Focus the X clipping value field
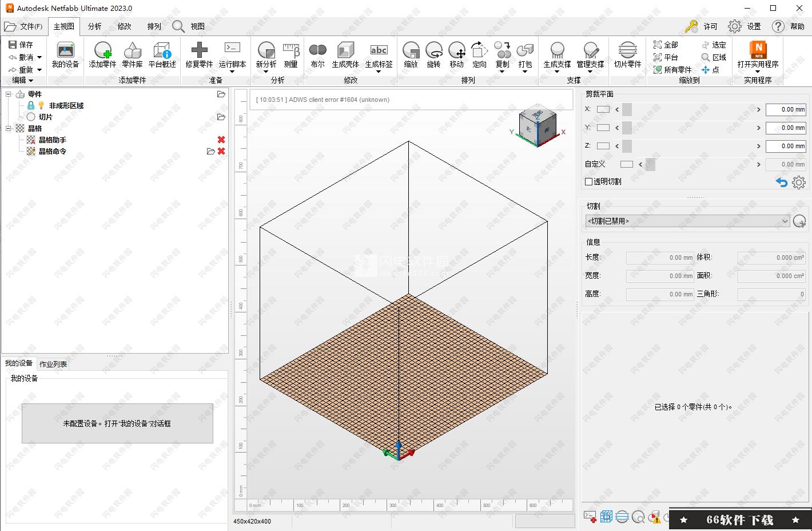This screenshot has height=531, width=812. pyautogui.click(x=786, y=109)
